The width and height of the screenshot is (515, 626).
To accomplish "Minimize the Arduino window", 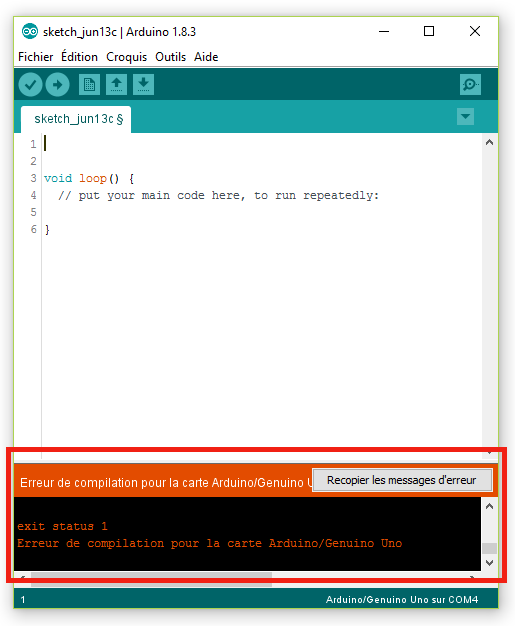I will pos(384,31).
